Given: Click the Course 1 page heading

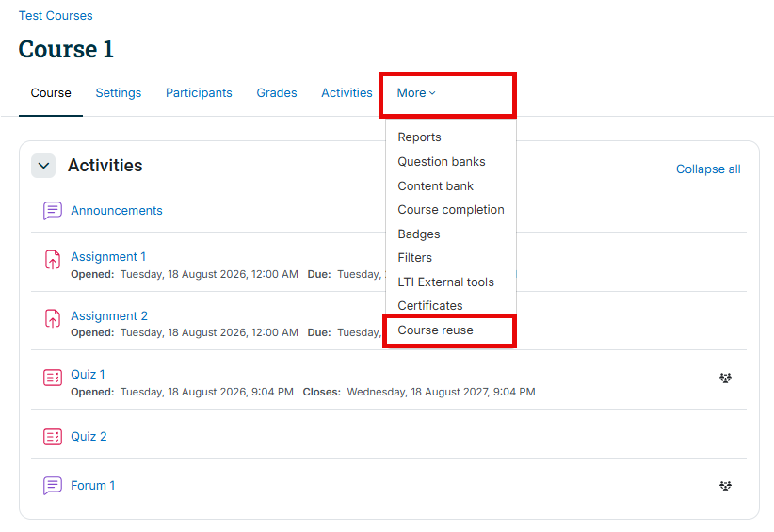Looking at the screenshot, I should pyautogui.click(x=66, y=49).
